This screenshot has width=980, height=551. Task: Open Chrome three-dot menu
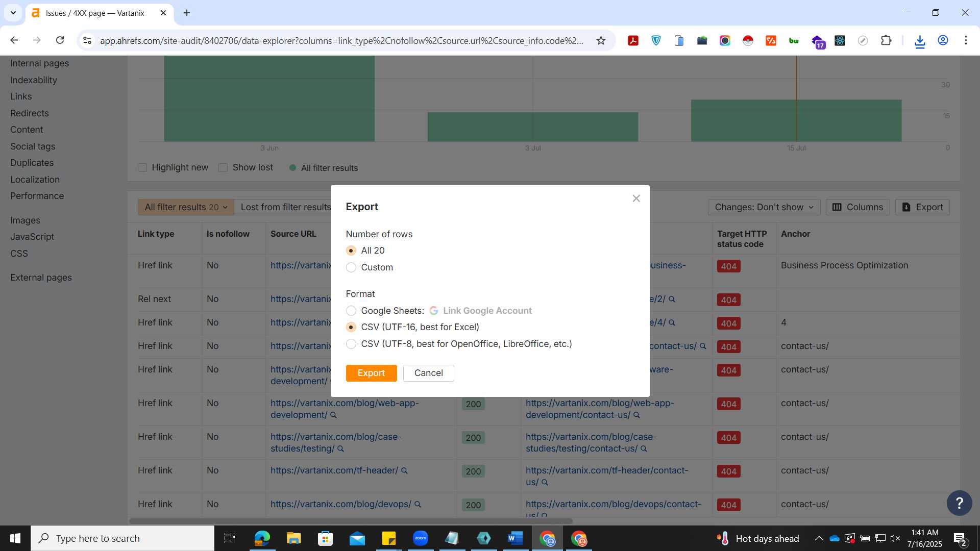[966, 40]
